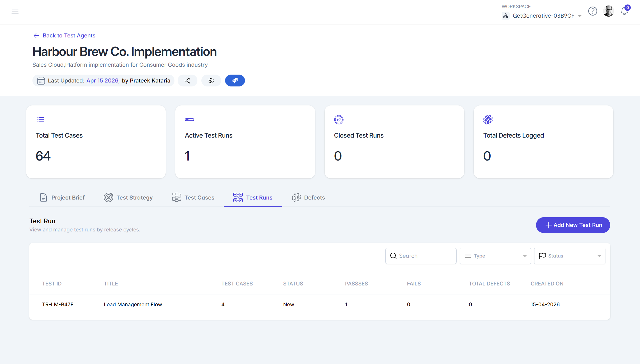640x364 pixels.
Task: Select the Test Runs tab
Action: 253,197
